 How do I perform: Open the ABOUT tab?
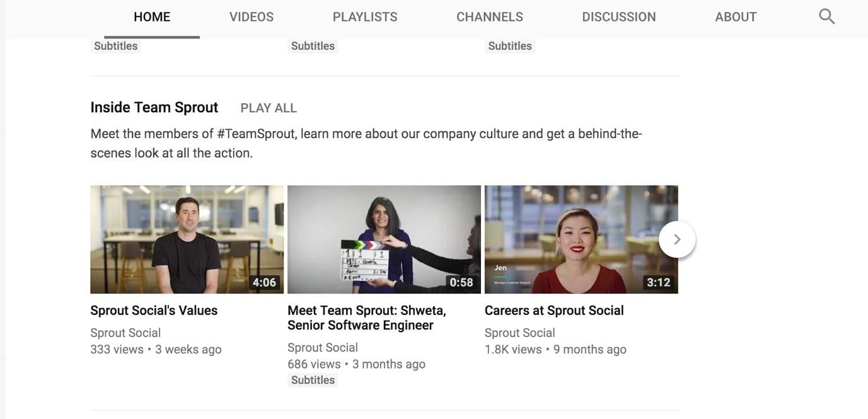tap(736, 17)
